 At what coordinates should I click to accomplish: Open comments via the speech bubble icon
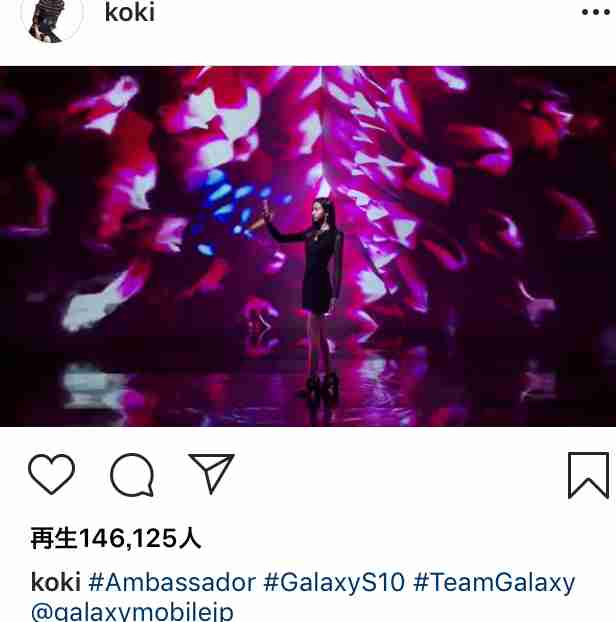(132, 475)
